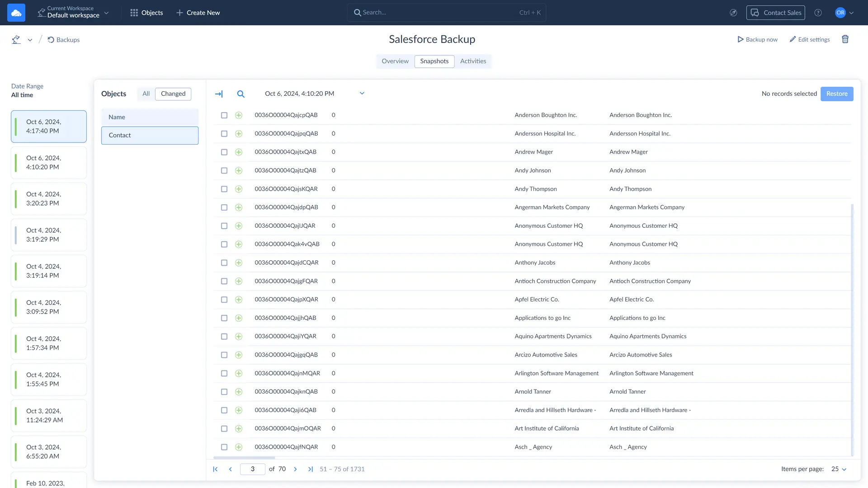Click the Contact Sales button
The height and width of the screenshot is (488, 868).
pos(775,13)
